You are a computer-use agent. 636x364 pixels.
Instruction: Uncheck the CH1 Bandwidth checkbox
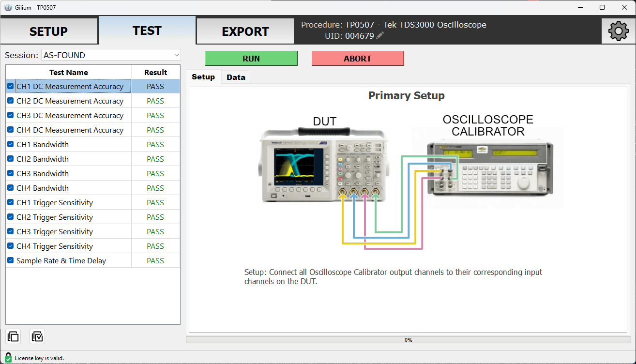pos(11,144)
